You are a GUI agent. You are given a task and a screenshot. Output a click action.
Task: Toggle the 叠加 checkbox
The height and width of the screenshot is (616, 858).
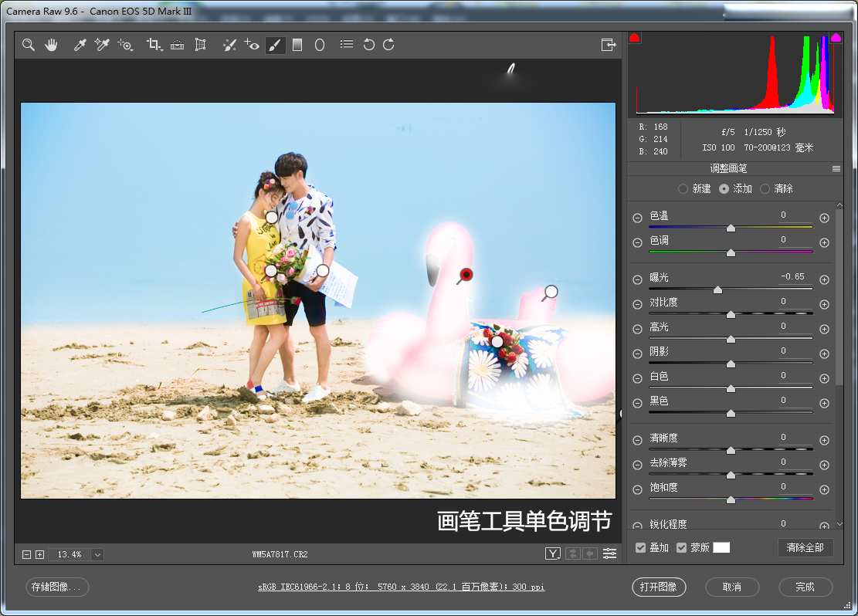pyautogui.click(x=640, y=547)
